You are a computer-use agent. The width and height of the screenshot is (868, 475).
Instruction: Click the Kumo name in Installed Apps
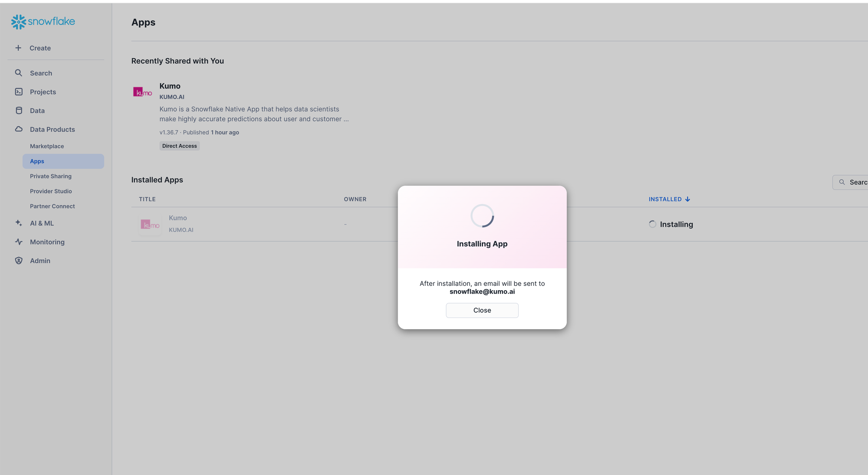[x=178, y=218]
